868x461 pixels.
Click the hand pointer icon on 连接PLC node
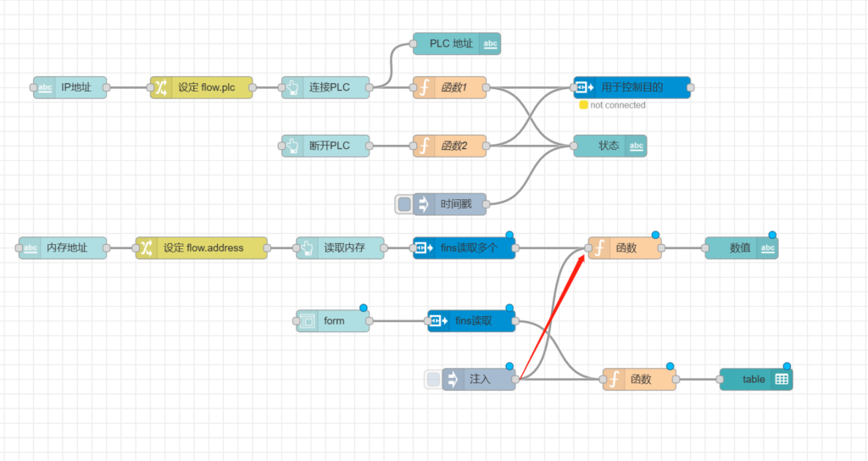point(292,87)
